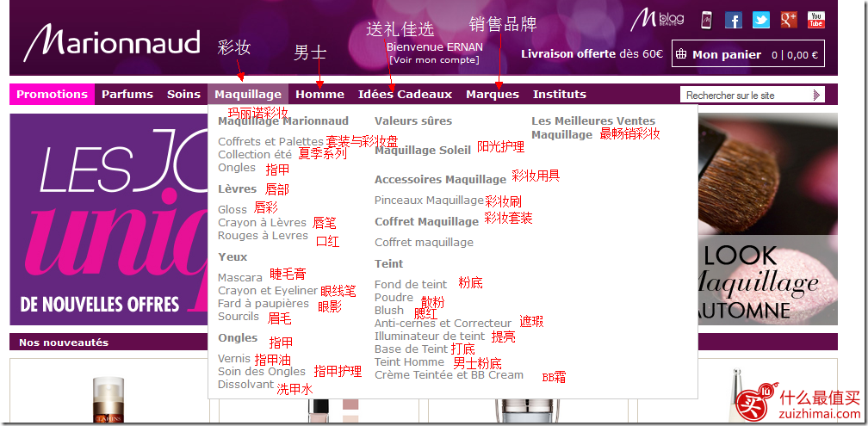Select Coffrets et Palettes
868x426 pixels.
click(x=270, y=142)
